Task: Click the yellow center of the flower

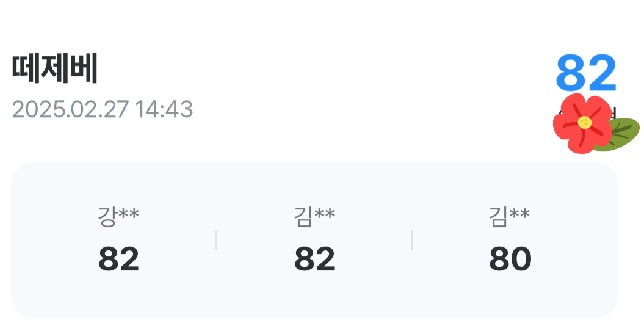Action: (584, 123)
